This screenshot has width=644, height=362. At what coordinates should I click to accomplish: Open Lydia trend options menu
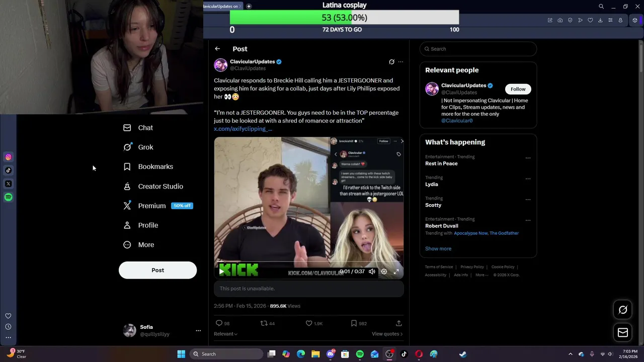528,178
